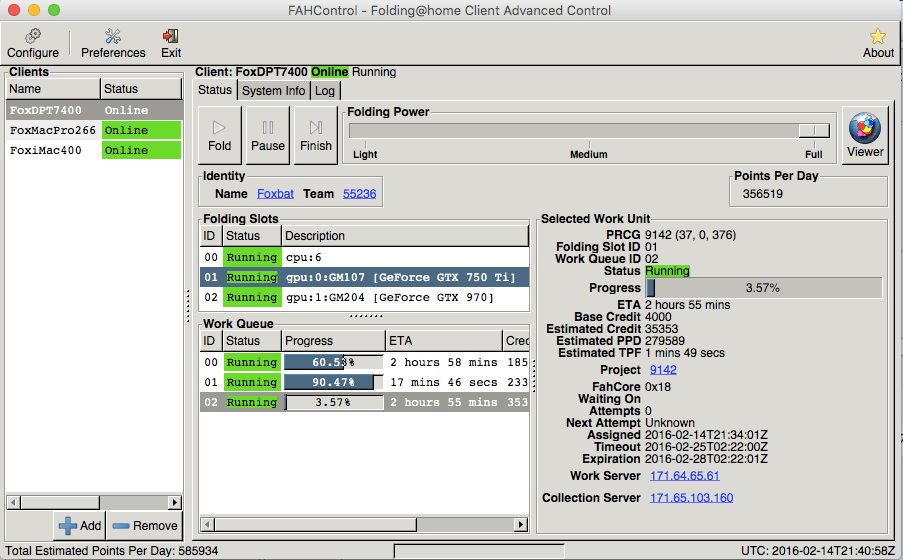Select work queue row 60.53% progress

click(365, 362)
